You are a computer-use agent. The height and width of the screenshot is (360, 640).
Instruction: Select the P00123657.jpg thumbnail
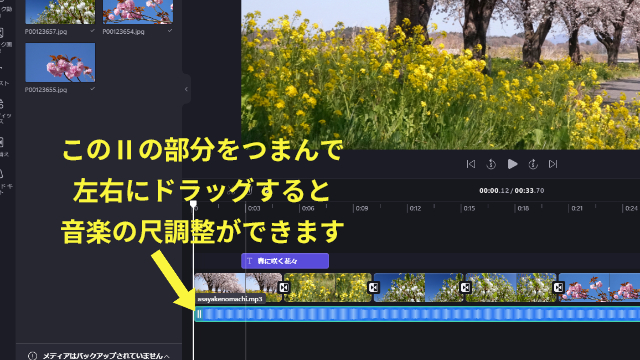point(60,11)
